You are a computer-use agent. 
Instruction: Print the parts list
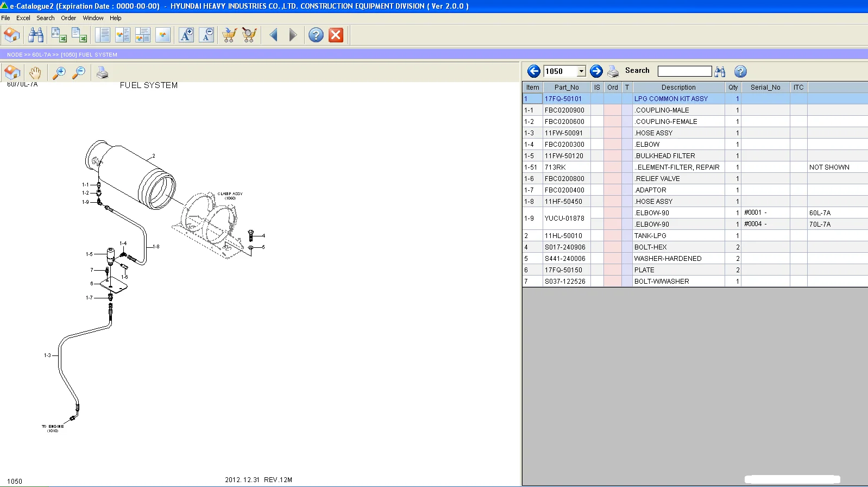click(613, 71)
